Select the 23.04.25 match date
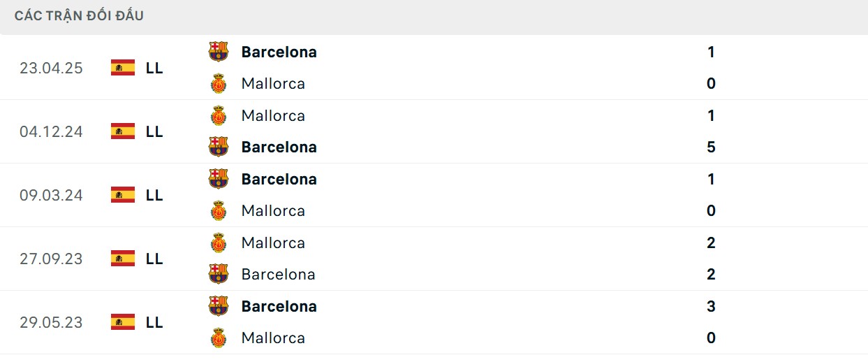868x362 pixels. pos(51,68)
